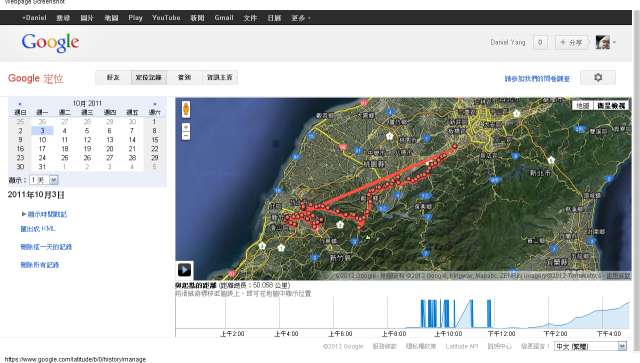Switch map to satellite view
Image resolution: width=640 pixels, height=363 pixels.
pyautogui.click(x=611, y=105)
